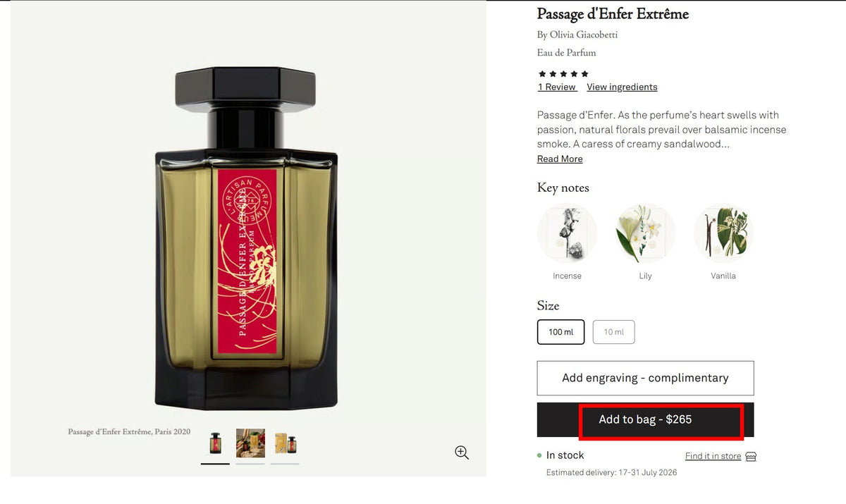
Task: Click Add to bag - $265
Action: [645, 419]
